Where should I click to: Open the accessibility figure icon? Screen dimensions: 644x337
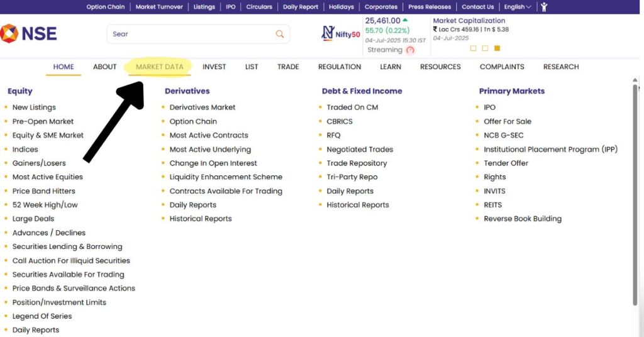(x=544, y=6)
